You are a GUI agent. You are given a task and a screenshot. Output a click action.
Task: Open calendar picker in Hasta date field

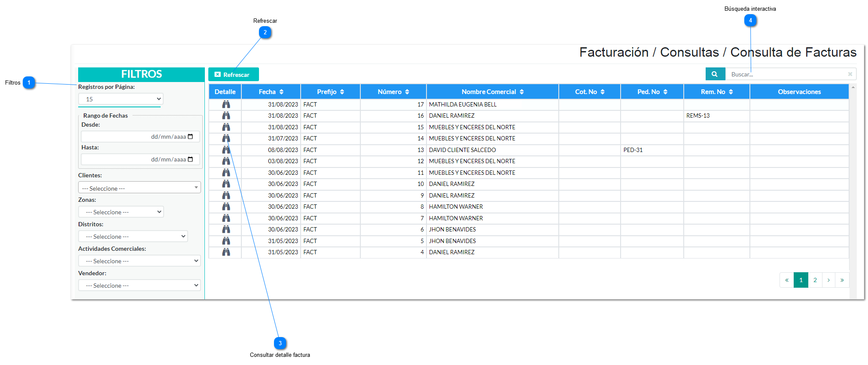point(190,159)
